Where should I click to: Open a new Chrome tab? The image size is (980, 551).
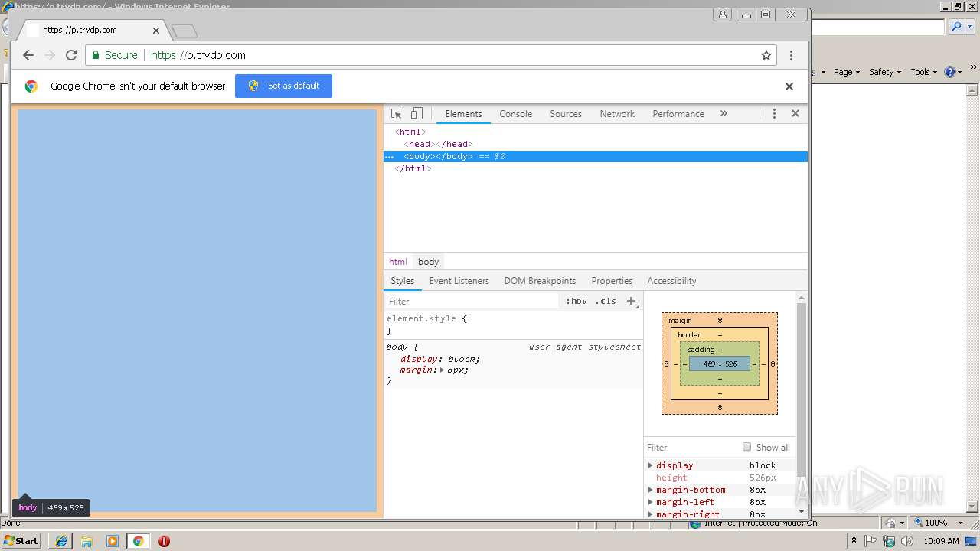[x=185, y=31]
